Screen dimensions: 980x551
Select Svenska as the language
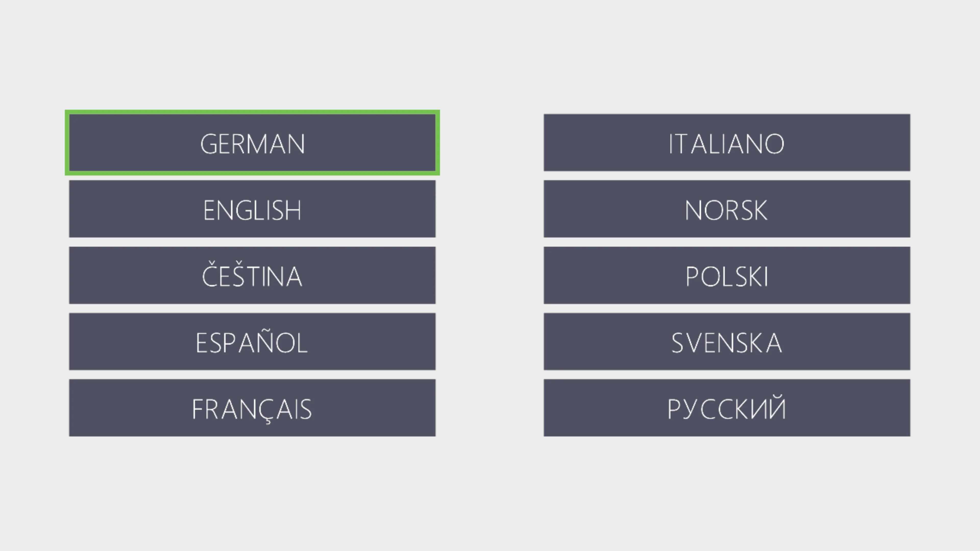coord(727,342)
